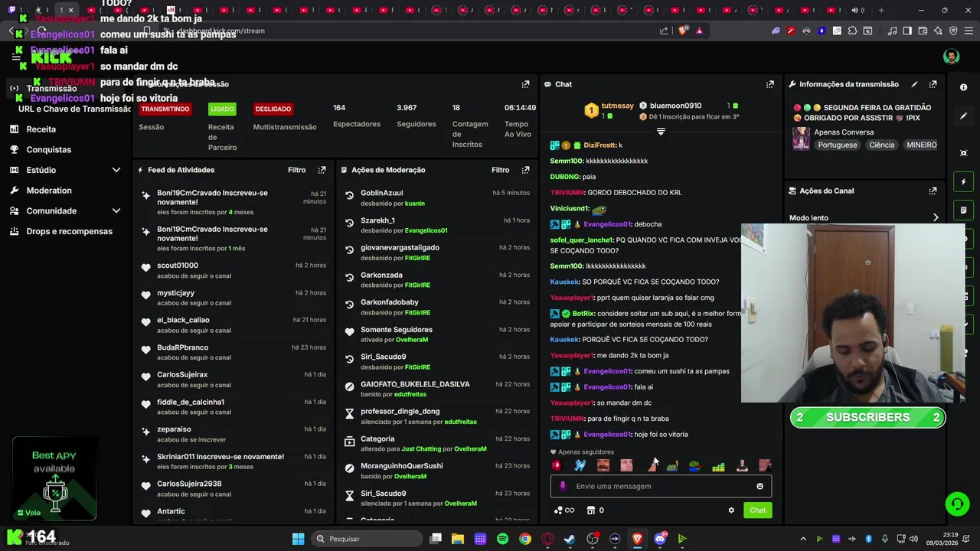This screenshot has height=551, width=980.
Task: Open the browser hamburger menu
Action: (969, 31)
